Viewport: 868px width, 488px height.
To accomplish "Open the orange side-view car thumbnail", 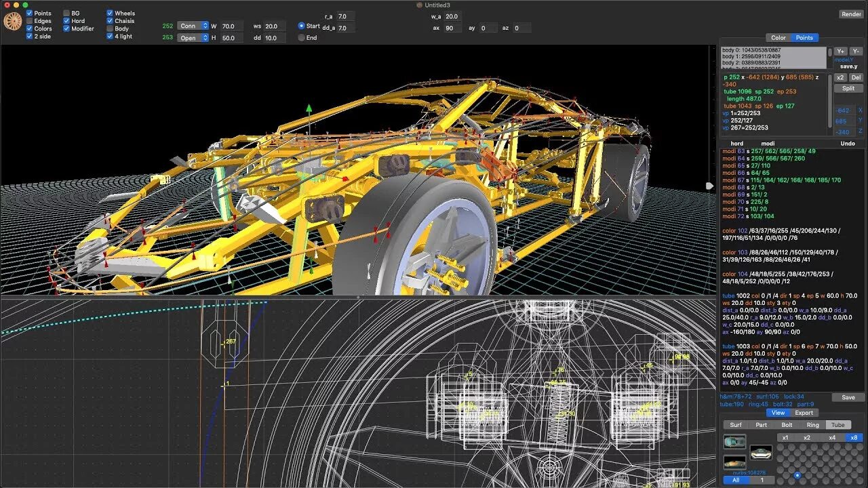I will click(x=735, y=462).
